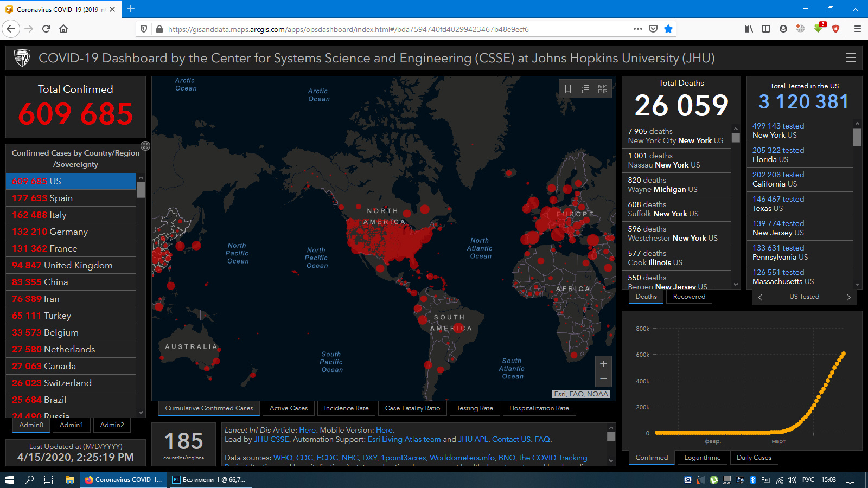Open File Explorer from taskbar

pos(69,479)
